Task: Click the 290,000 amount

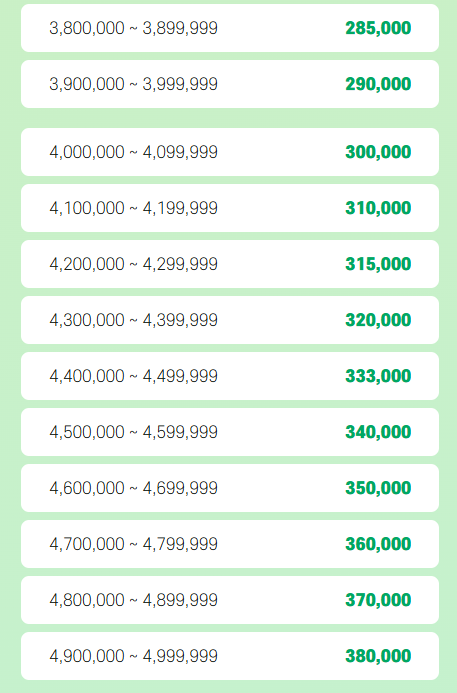Action: 378,84
